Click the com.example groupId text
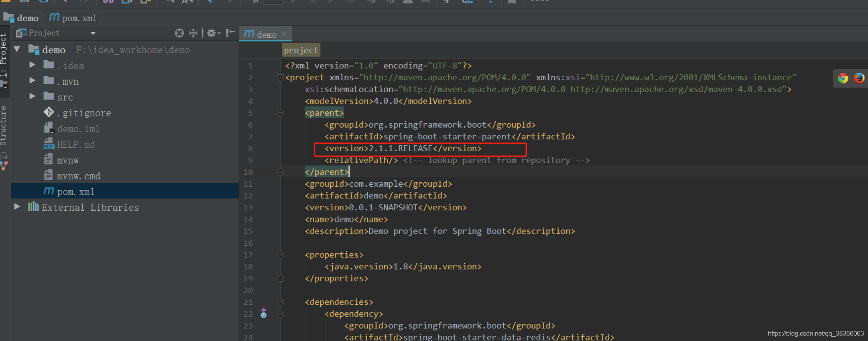The image size is (868, 341). tap(376, 184)
